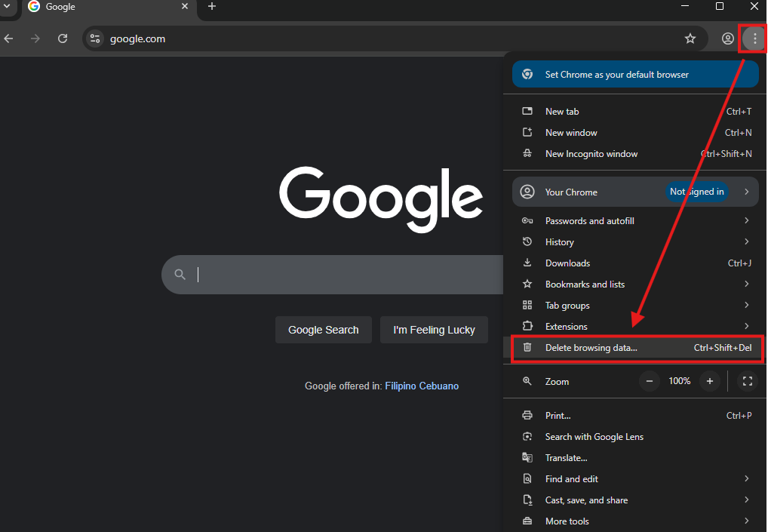Viewport: 768px width, 532px height.
Task: Bookmark this page with star icon
Action: point(690,38)
